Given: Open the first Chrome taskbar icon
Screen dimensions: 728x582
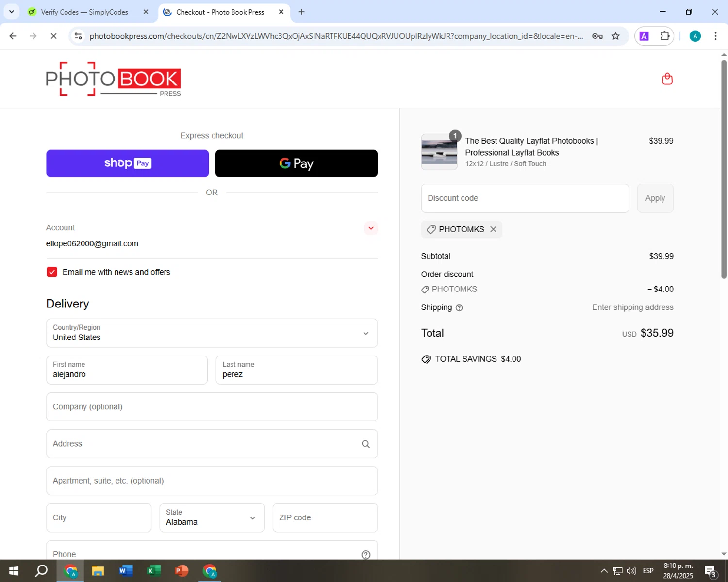Looking at the screenshot, I should (x=71, y=571).
